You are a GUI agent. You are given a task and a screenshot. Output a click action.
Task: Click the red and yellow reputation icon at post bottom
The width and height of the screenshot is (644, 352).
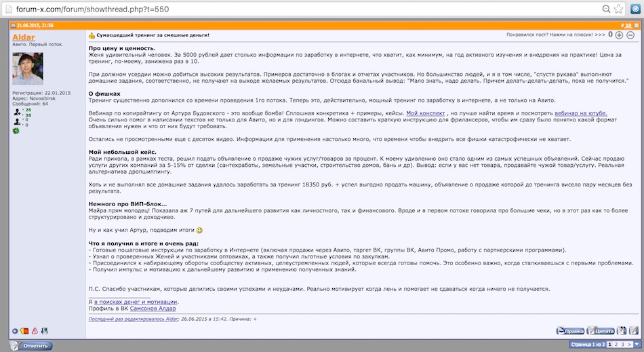(x=24, y=331)
